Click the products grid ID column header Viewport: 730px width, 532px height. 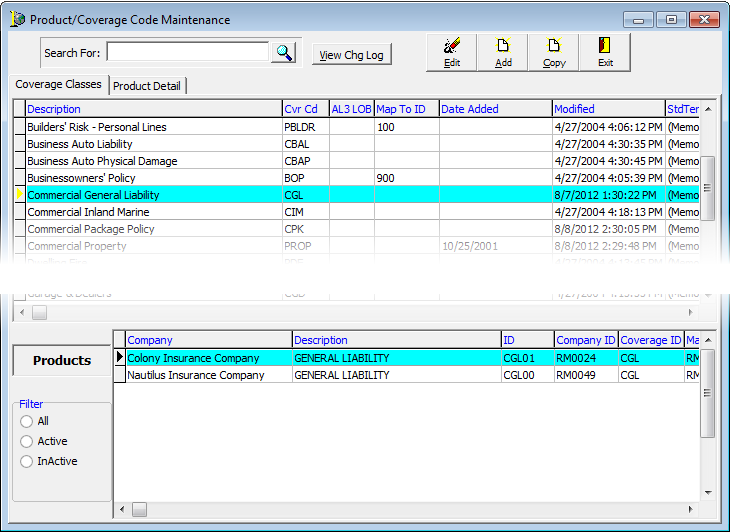527,340
